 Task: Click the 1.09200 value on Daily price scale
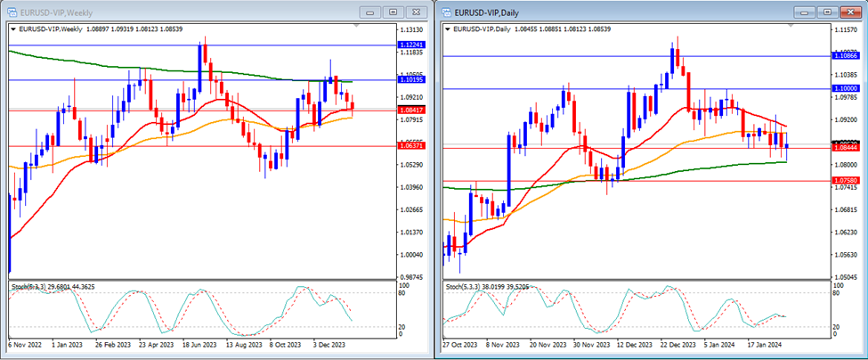pos(846,119)
